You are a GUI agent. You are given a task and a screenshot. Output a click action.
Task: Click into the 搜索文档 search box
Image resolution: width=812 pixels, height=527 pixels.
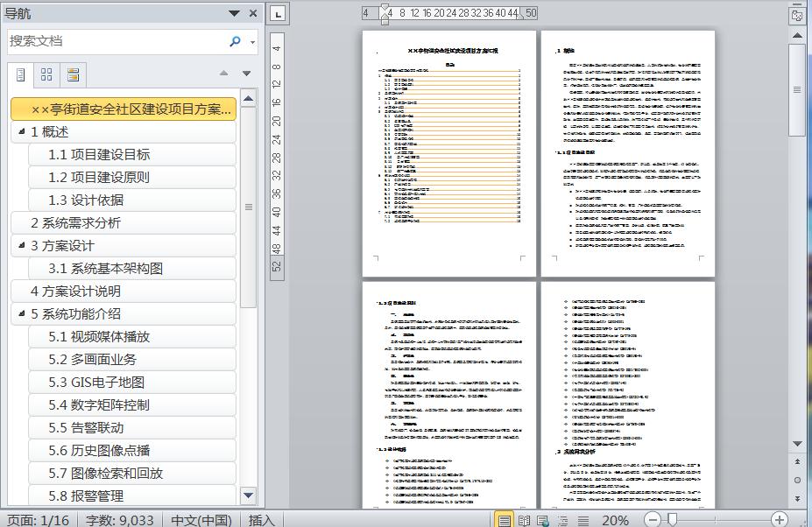117,41
